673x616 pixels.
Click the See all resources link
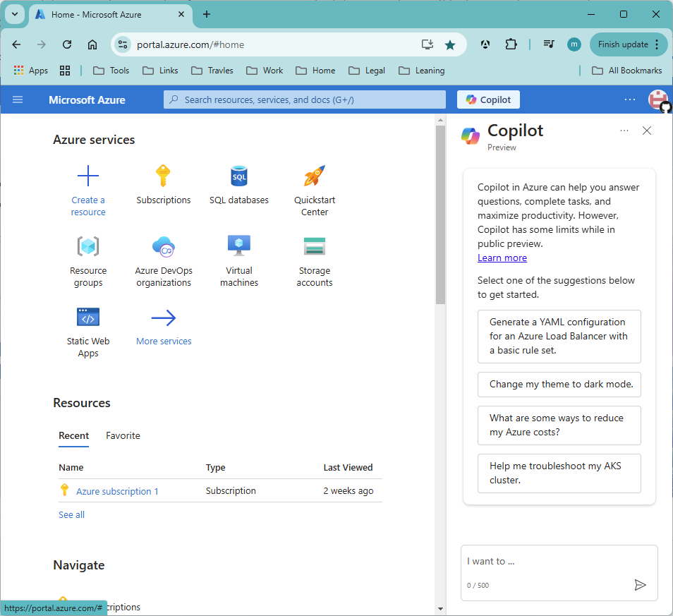71,514
